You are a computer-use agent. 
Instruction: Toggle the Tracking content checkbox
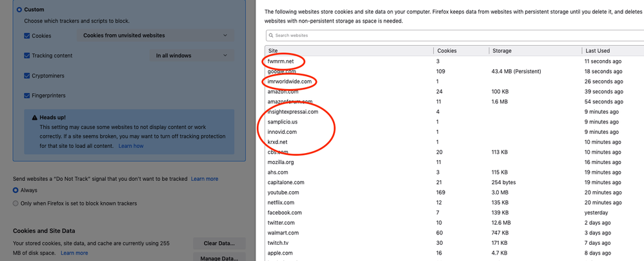tap(27, 56)
